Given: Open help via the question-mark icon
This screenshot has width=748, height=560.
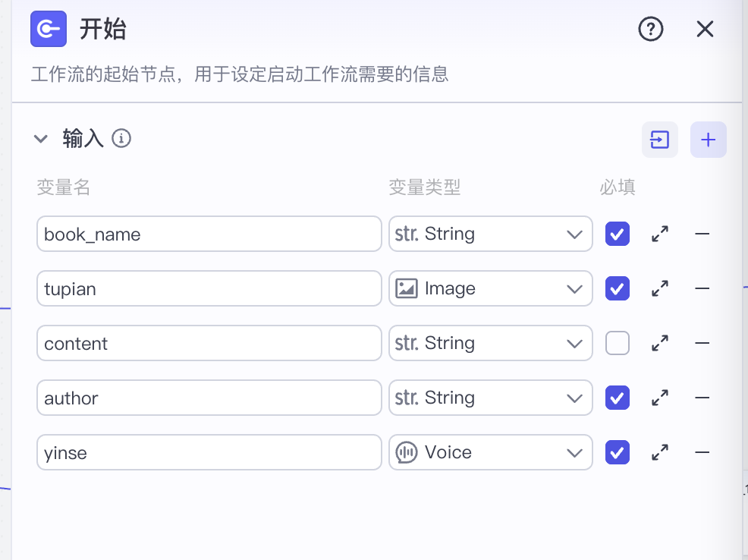Looking at the screenshot, I should pos(650,30).
